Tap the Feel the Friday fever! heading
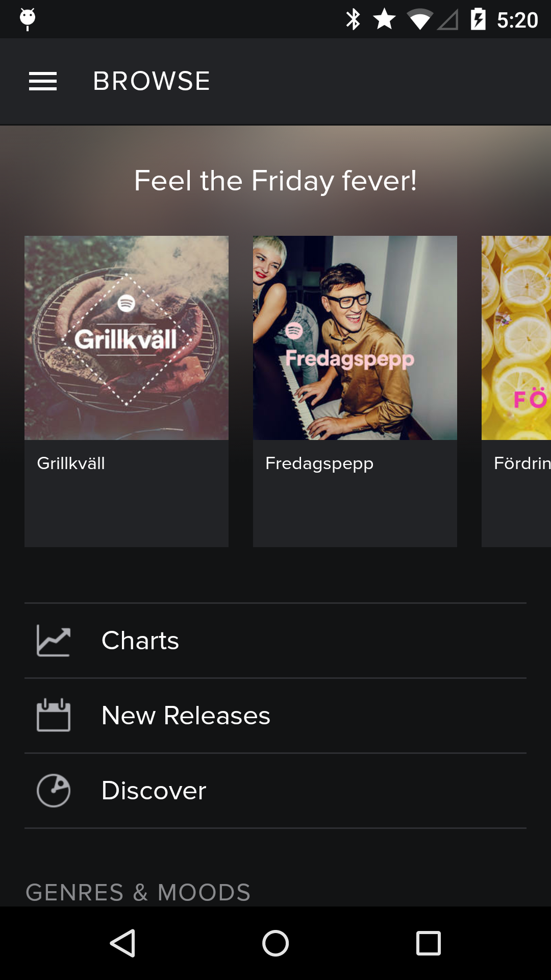This screenshot has height=980, width=551. pyautogui.click(x=275, y=181)
